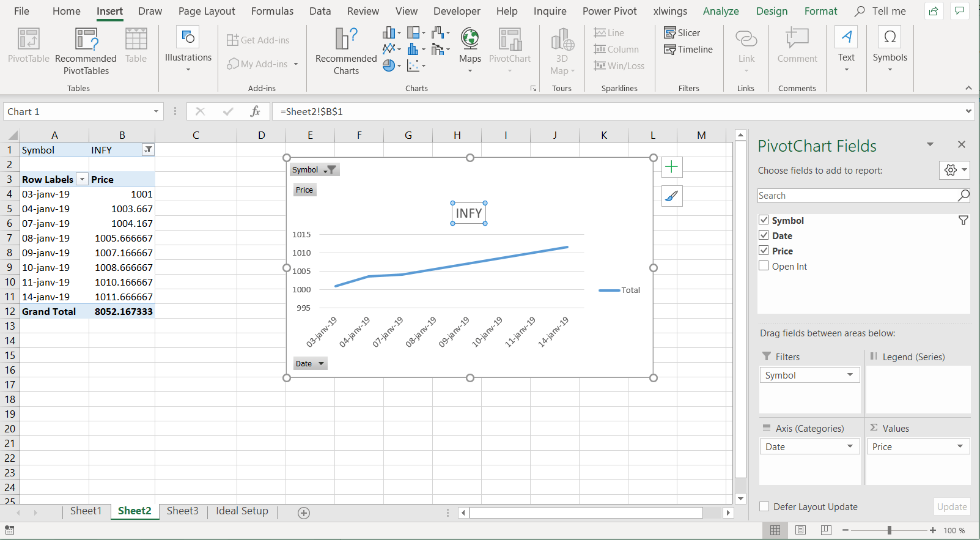Image resolution: width=980 pixels, height=540 pixels.
Task: Insert a Timeline filter
Action: 688,50
